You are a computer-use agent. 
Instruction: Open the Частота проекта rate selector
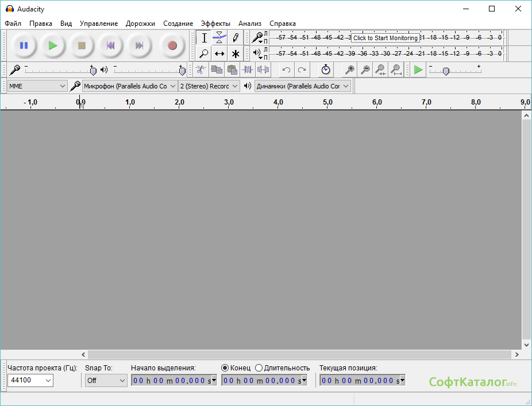tap(30, 380)
